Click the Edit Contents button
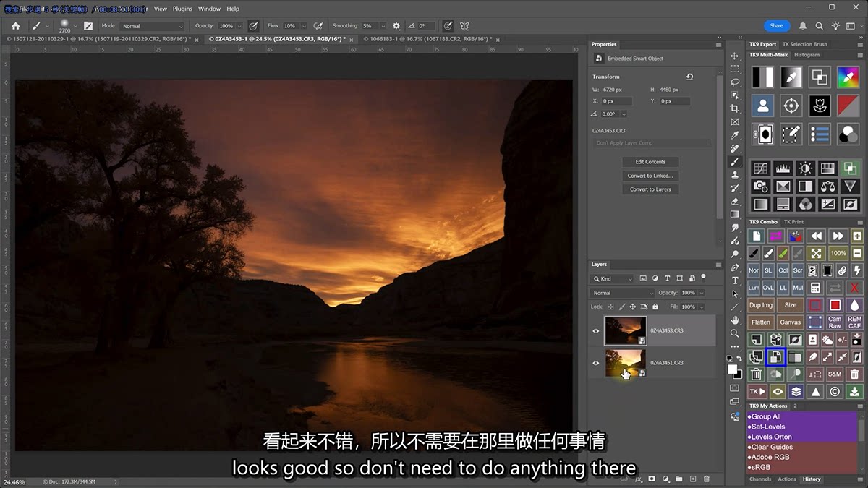Viewport: 868px width, 488px height. point(650,162)
